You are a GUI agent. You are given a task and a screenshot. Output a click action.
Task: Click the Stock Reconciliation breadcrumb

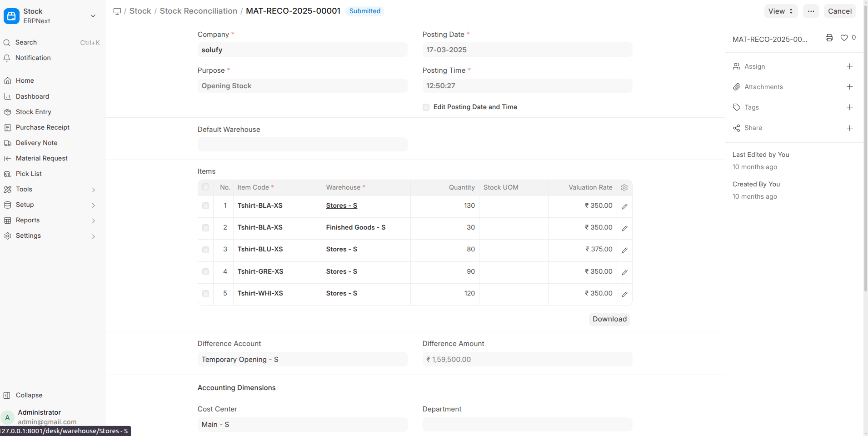[x=198, y=11]
